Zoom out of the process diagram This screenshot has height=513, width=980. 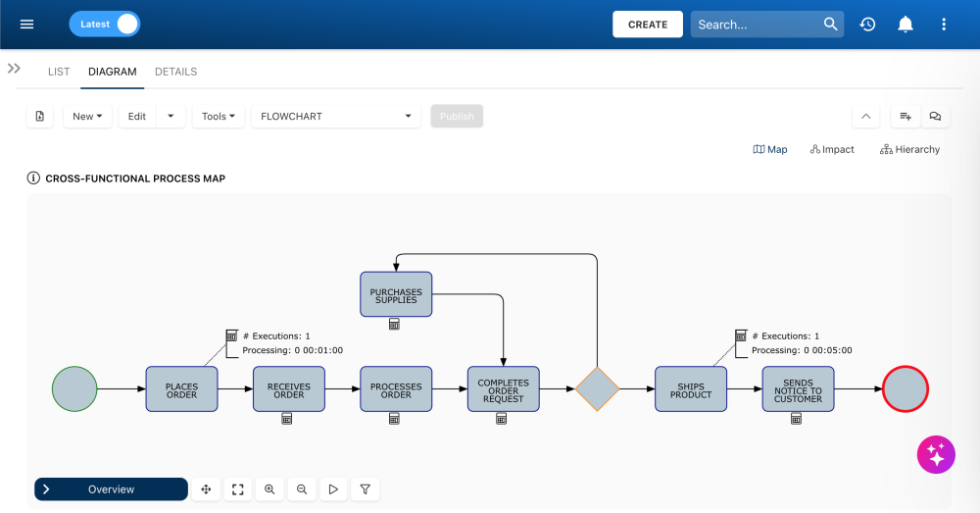click(302, 488)
